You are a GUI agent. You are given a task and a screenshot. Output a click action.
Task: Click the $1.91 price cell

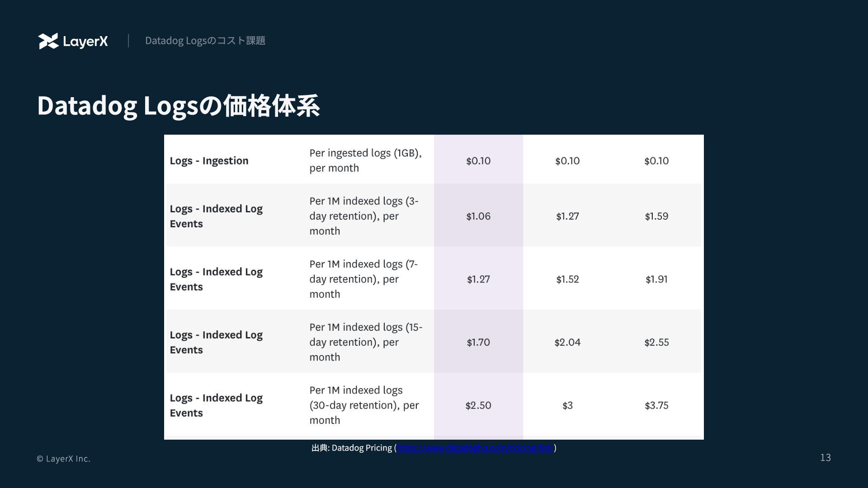coord(656,279)
